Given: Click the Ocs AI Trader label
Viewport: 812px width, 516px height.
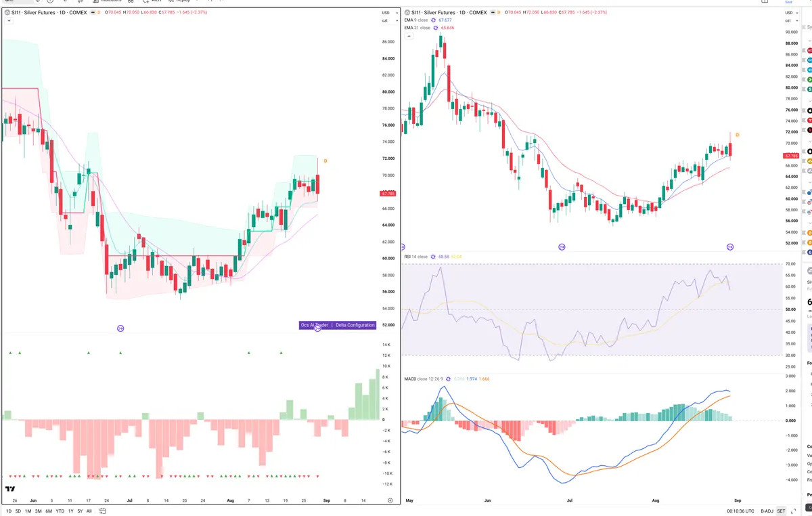Looking at the screenshot, I should (x=315, y=325).
